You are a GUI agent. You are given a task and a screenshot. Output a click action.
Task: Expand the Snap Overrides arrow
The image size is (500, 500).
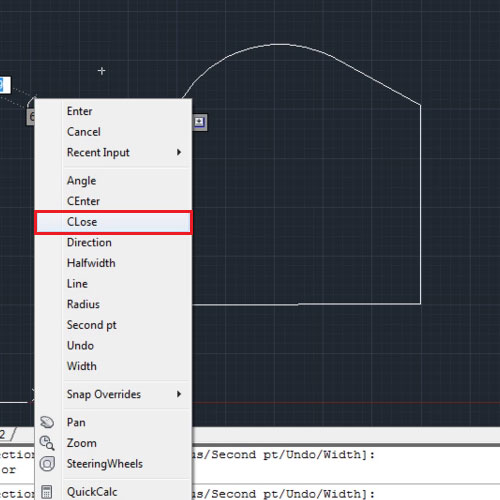(179, 394)
